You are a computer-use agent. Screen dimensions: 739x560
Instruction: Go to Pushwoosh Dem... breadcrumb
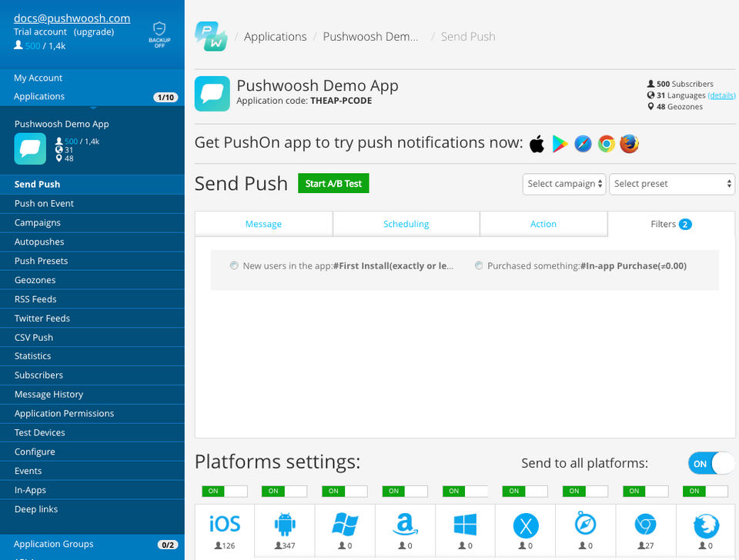tap(370, 36)
